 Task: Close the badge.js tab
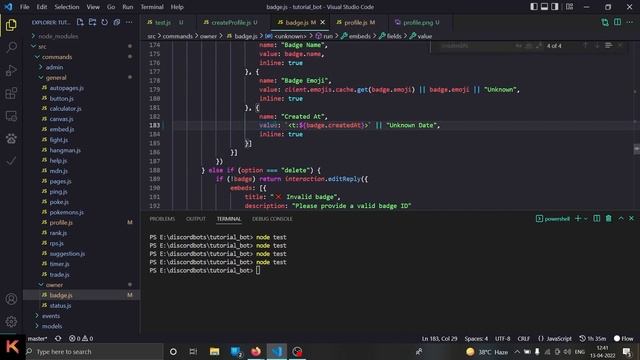[322, 22]
